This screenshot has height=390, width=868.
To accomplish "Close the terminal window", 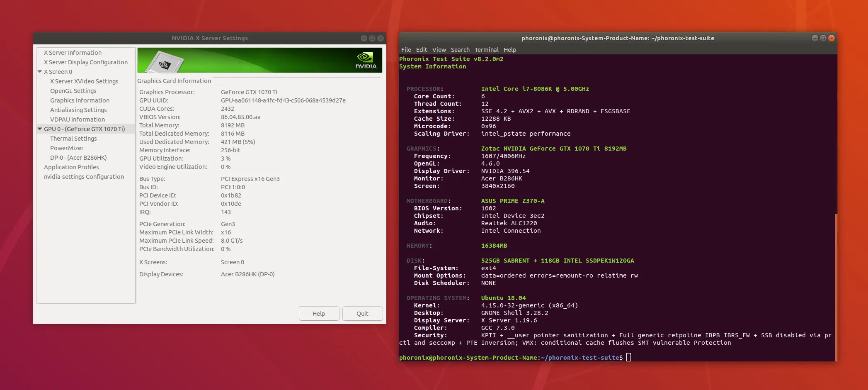I will coord(831,38).
